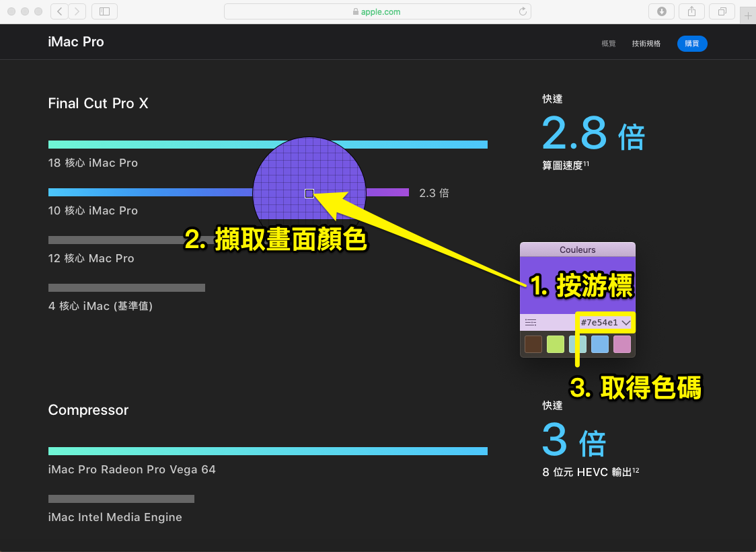Click the 2.8 倍 speed figure
Screen dimensions: 756x552
pos(593,133)
